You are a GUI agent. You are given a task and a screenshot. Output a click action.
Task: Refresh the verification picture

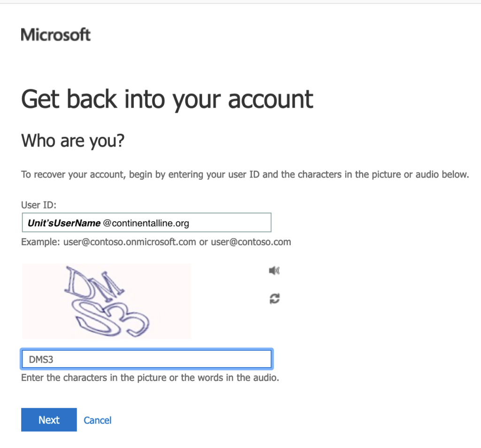point(274,298)
